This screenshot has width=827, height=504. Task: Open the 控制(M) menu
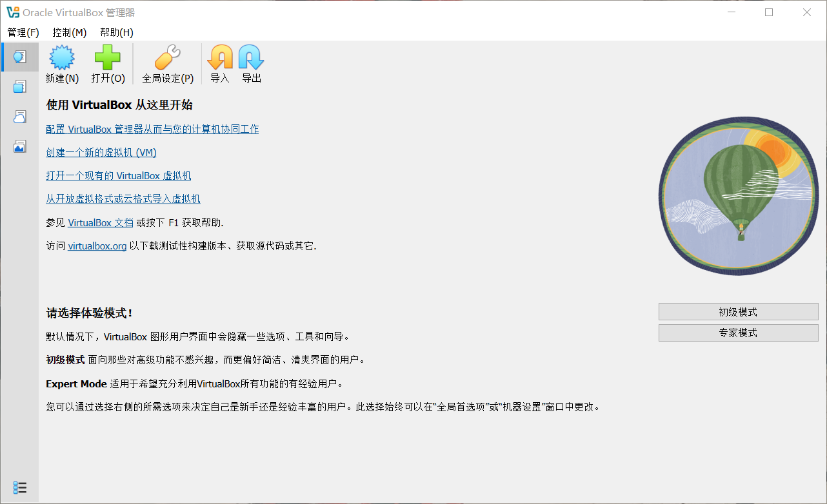pyautogui.click(x=70, y=32)
